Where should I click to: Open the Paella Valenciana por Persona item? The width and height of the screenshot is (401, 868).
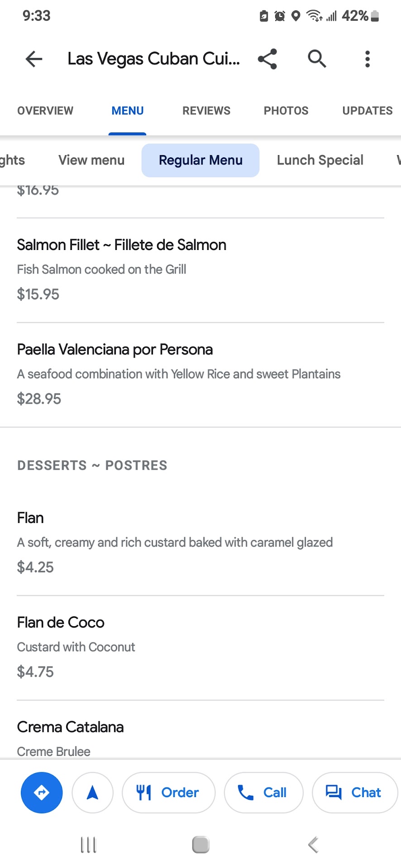[x=115, y=350]
